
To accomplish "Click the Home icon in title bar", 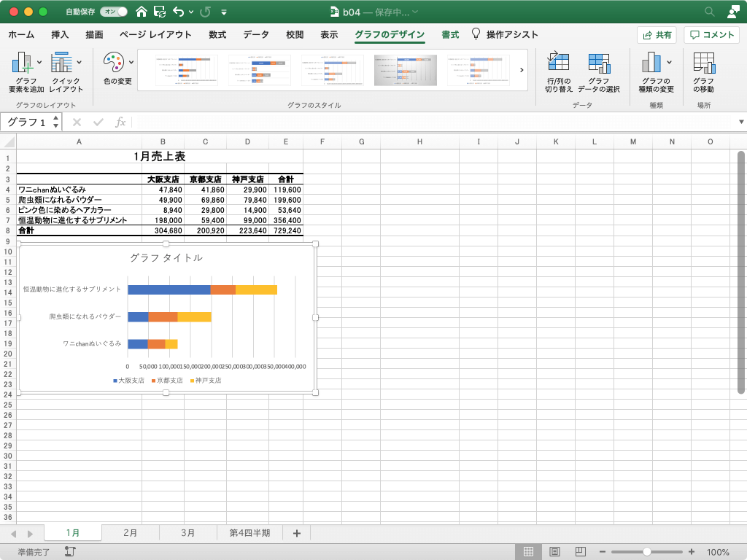I will 141,12.
